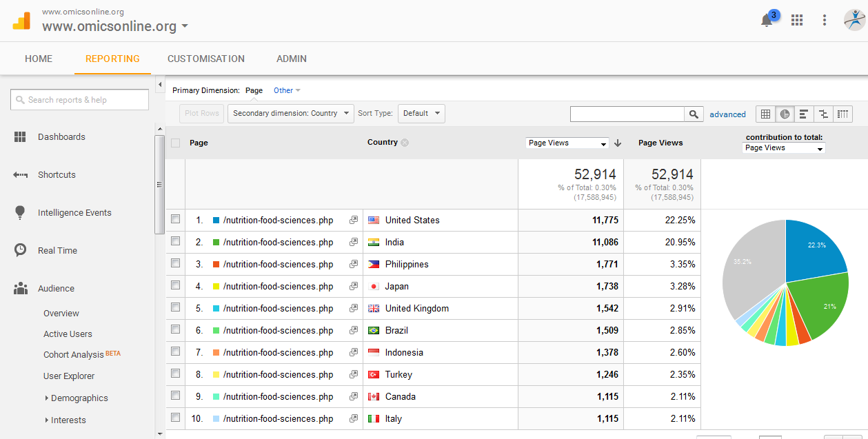Open the www.omicsonline.org property dropdown

115,27
